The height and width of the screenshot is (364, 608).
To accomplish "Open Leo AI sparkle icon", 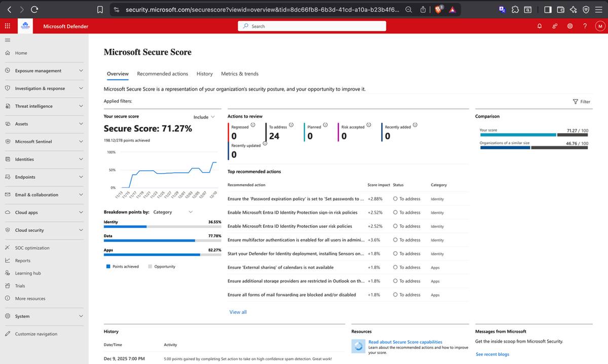I will pyautogui.click(x=573, y=9).
